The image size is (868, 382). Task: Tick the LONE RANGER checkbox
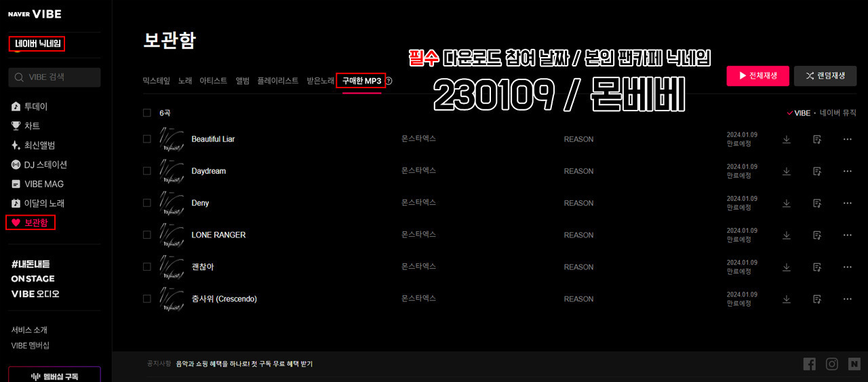147,235
